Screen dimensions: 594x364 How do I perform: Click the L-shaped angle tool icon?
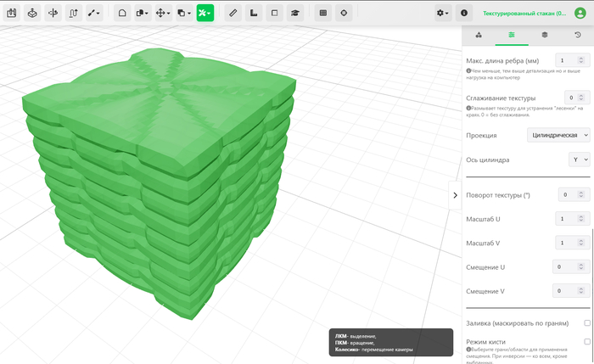[254, 13]
